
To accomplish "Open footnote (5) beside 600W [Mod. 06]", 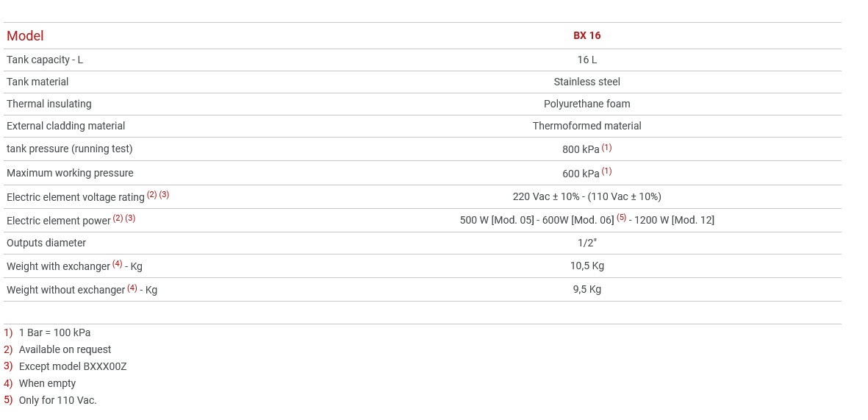I will 621,218.
